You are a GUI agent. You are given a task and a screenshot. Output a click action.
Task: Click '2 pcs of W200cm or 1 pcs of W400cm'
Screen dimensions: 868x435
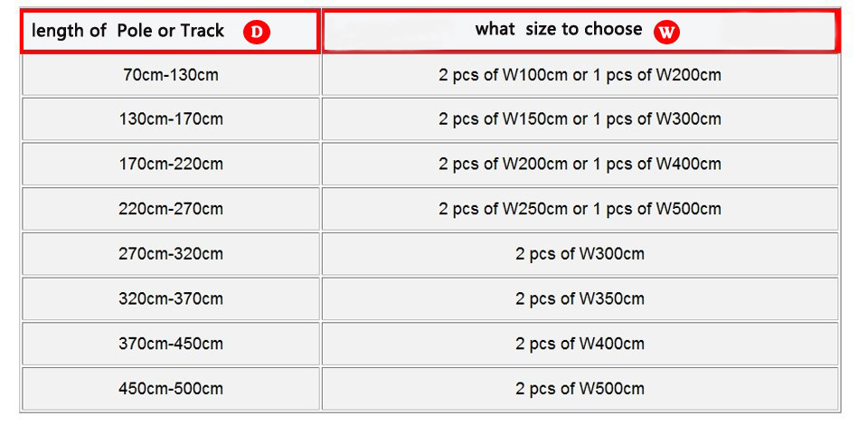580,164
